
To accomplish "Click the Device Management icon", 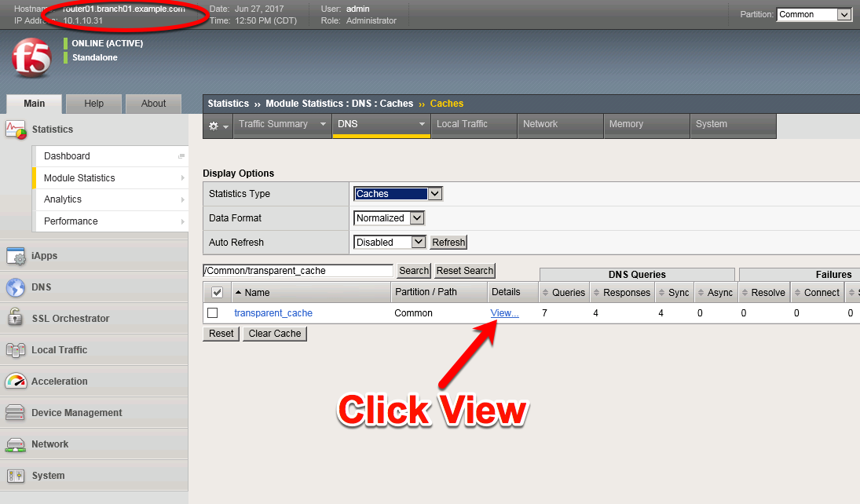I will (x=15, y=412).
